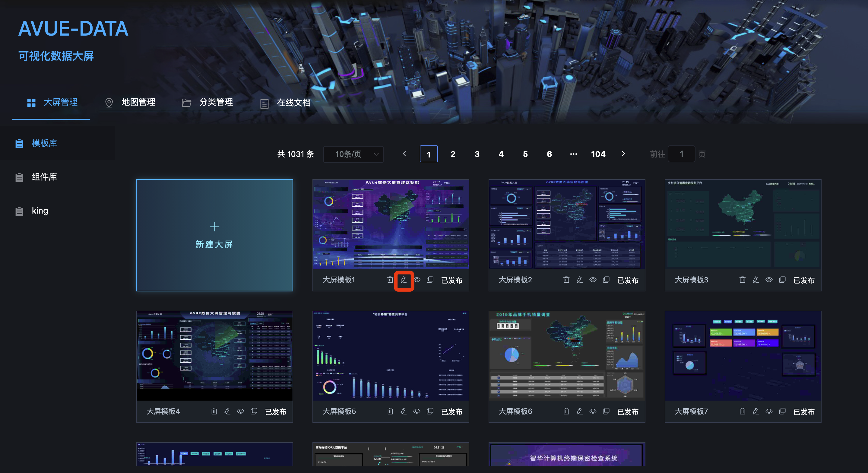This screenshot has width=868, height=473.
Task: Click 新建大屏 to create a screen
Action: point(214,235)
